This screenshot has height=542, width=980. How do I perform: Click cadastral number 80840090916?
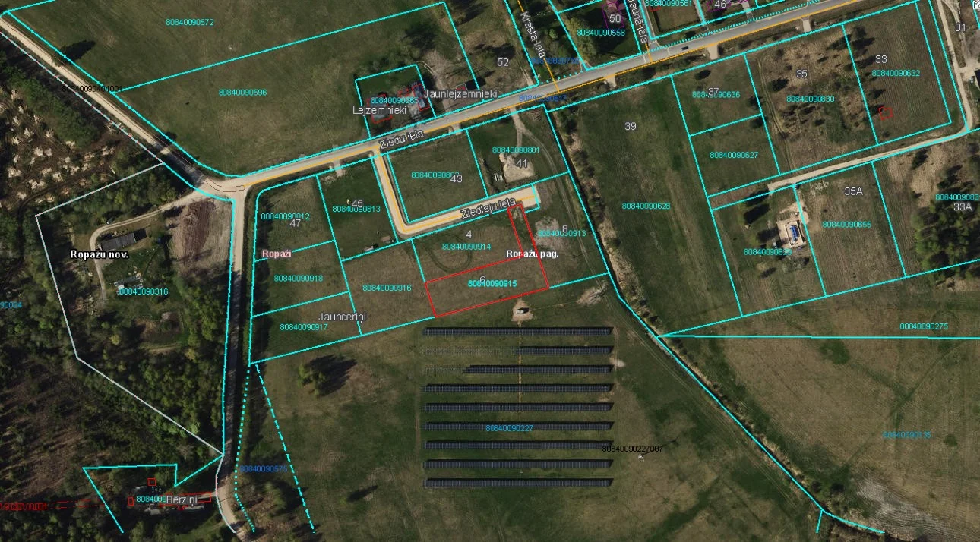coord(387,288)
